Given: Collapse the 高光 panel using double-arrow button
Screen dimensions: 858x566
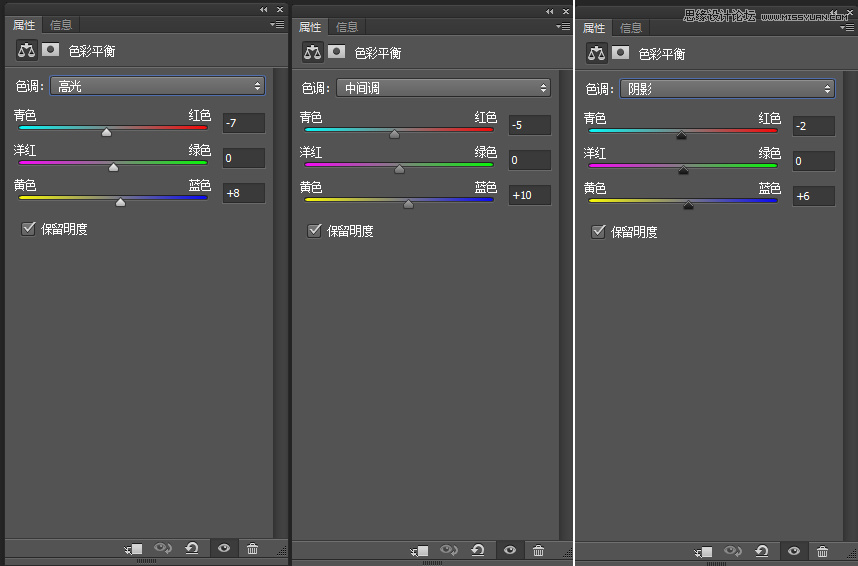Looking at the screenshot, I should pyautogui.click(x=264, y=9).
